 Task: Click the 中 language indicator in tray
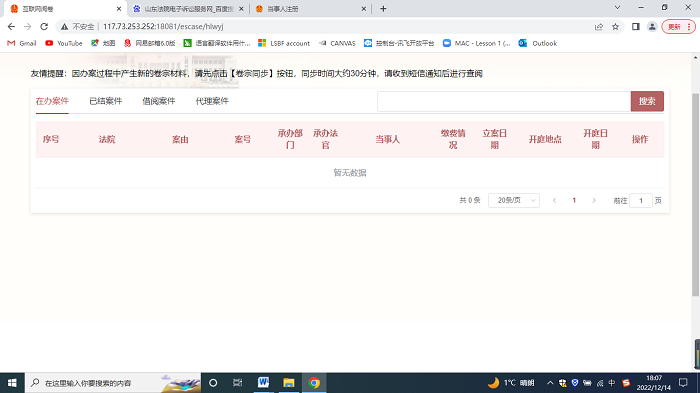612,383
